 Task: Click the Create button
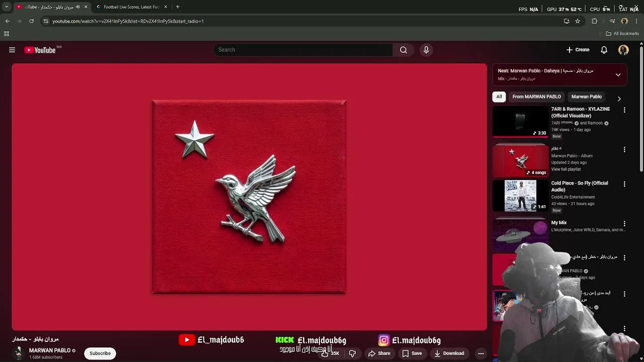[x=578, y=50]
